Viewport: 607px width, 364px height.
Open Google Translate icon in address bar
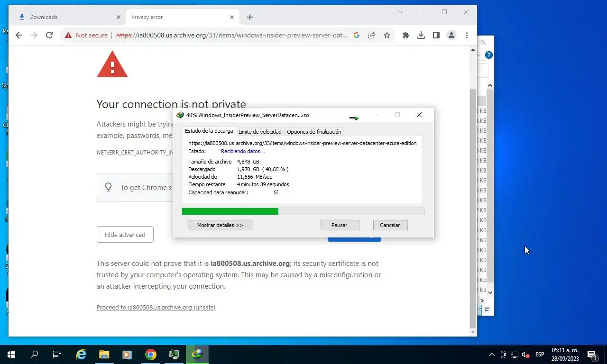357,35
